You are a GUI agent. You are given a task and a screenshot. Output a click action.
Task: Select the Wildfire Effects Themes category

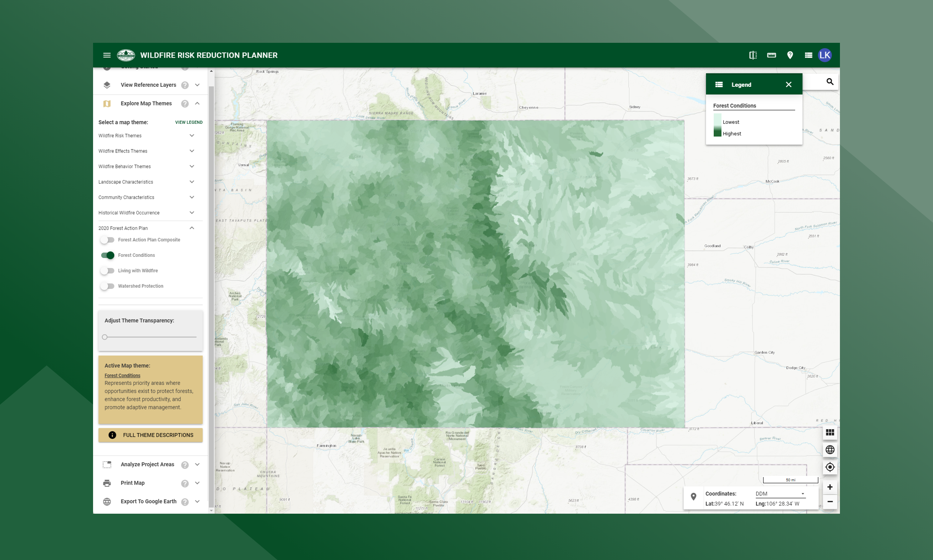click(123, 151)
